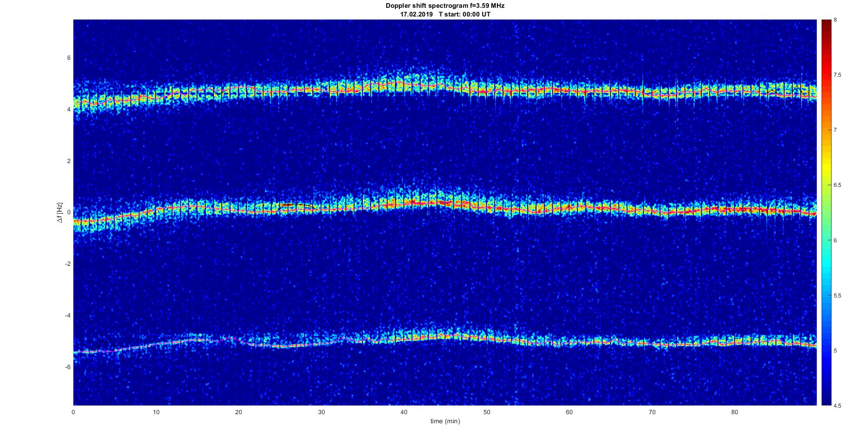Image resolution: width=868 pixels, height=435 pixels.
Task: Click the x-axis tick label '30'
Action: click(x=322, y=412)
